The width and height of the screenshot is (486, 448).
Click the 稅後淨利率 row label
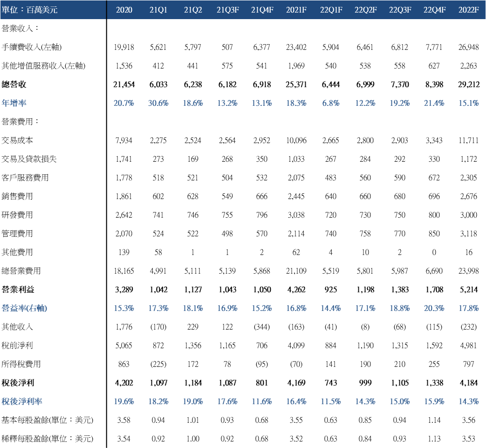tap(21, 401)
